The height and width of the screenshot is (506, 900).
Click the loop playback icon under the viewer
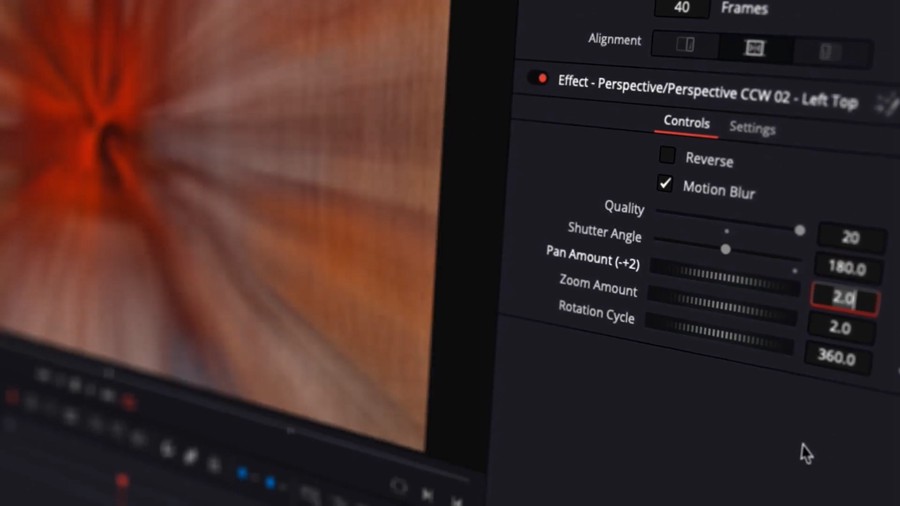point(399,486)
